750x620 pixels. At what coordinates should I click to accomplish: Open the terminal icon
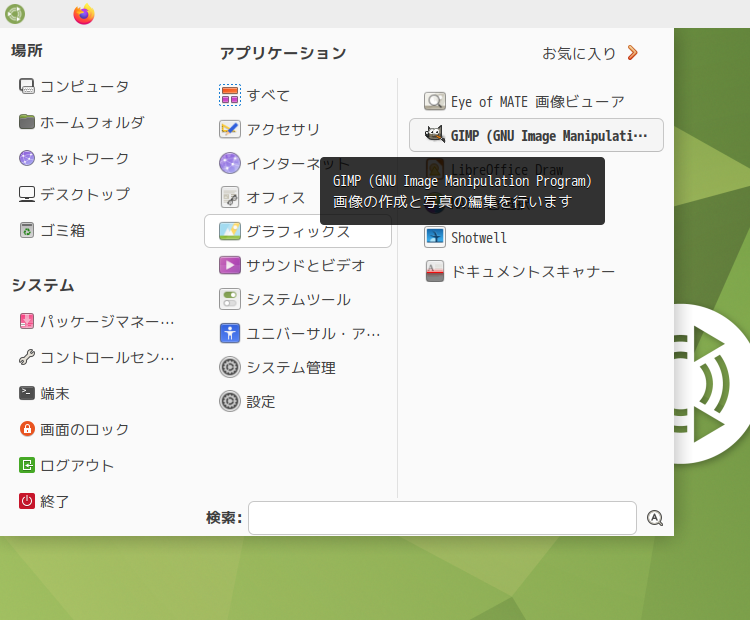pyautogui.click(x=27, y=393)
